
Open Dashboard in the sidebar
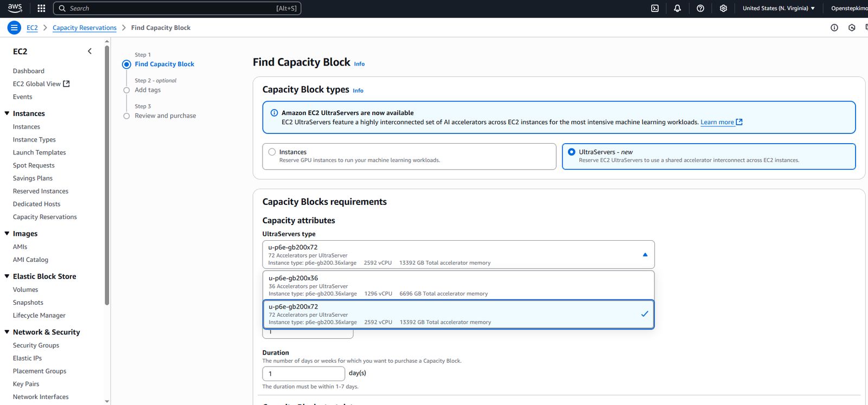tap(29, 71)
